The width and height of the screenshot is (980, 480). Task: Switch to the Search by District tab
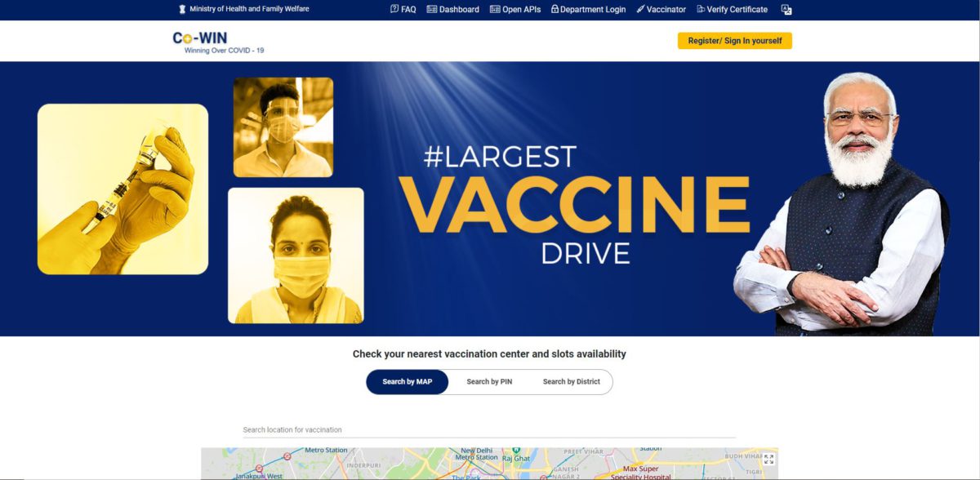(x=572, y=382)
